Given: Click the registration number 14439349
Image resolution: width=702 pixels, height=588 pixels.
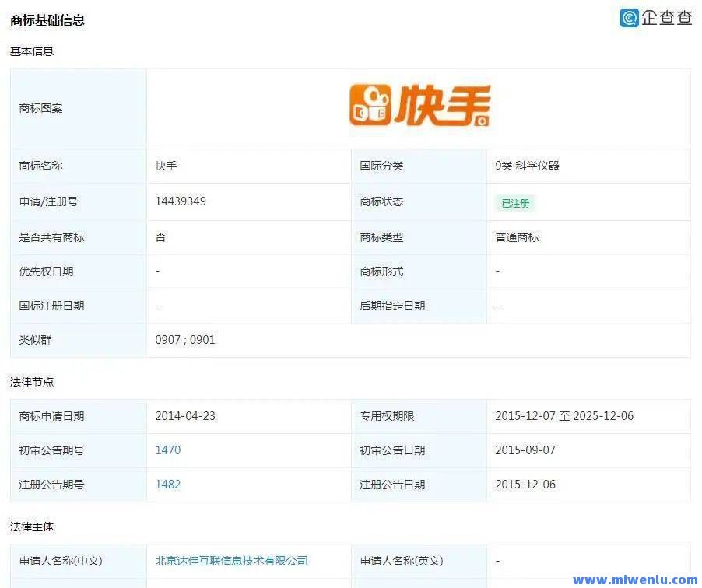Looking at the screenshot, I should pos(181,201).
